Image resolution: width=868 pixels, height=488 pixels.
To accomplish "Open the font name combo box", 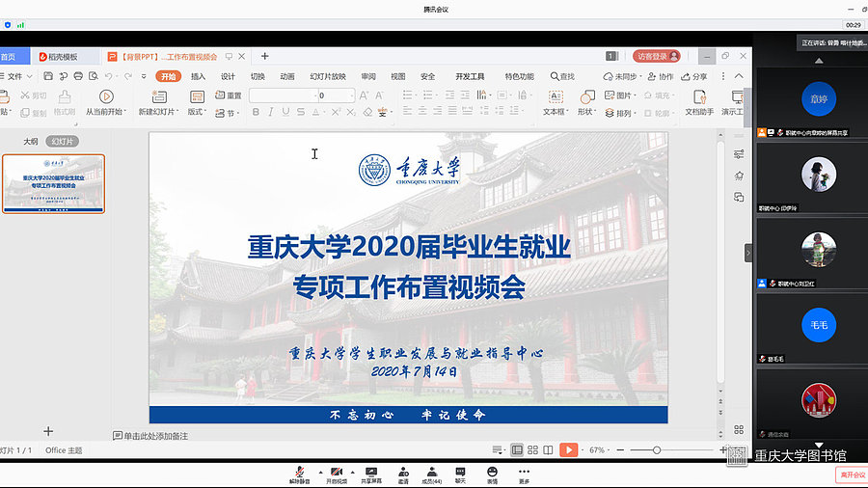I will click(283, 95).
